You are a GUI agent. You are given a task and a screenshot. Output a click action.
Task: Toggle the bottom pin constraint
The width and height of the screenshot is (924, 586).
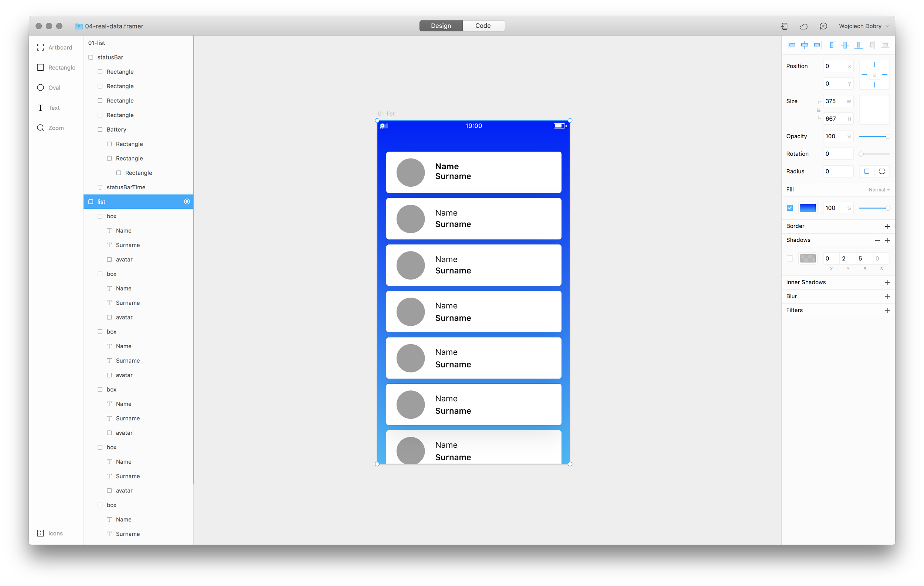coord(874,85)
